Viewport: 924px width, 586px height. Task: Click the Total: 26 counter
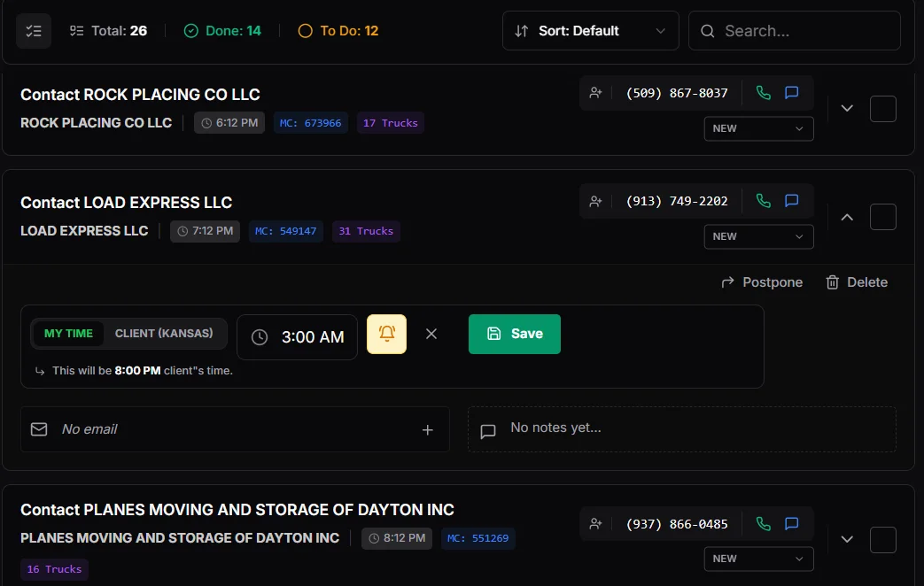pos(108,31)
